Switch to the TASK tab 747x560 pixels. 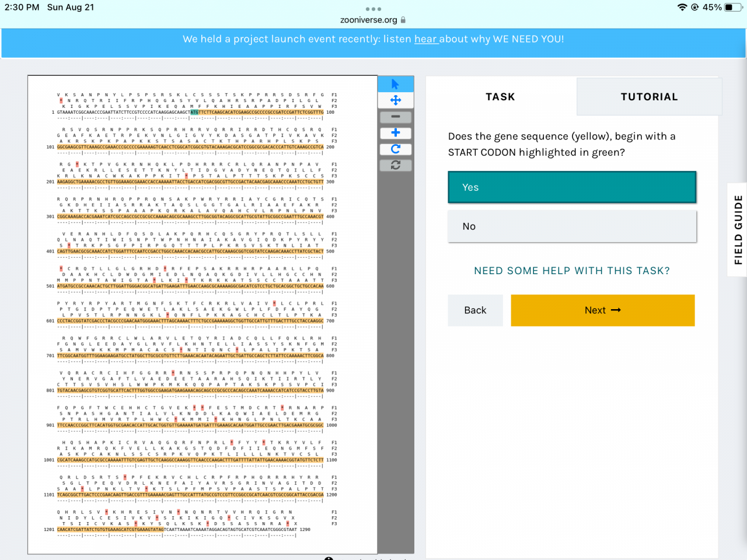pyautogui.click(x=501, y=97)
